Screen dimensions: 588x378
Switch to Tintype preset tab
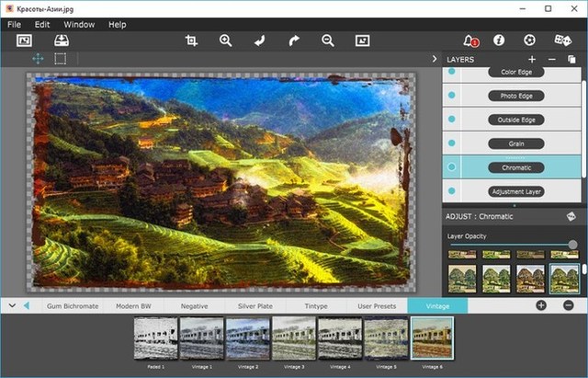(x=316, y=306)
